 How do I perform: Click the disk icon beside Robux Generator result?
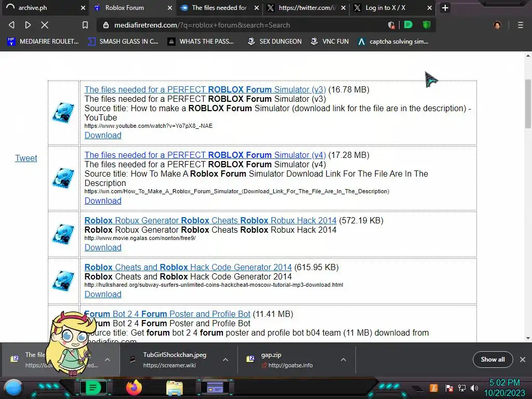coord(63,234)
